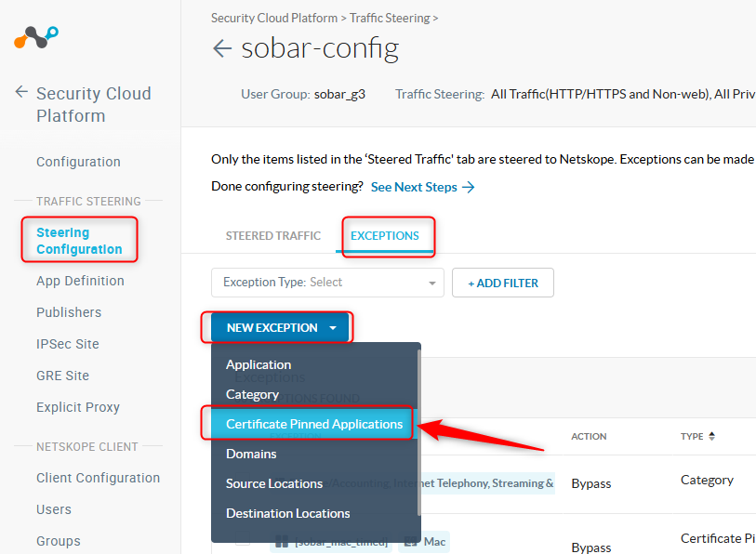Select Certificate Pinned Applications menu item
This screenshot has height=554, width=756.
(314, 424)
